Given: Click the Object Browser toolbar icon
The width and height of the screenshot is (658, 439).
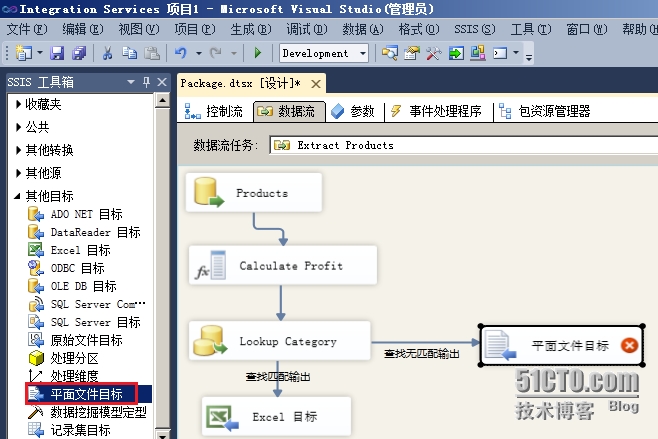Looking at the screenshot, I should (478, 53).
